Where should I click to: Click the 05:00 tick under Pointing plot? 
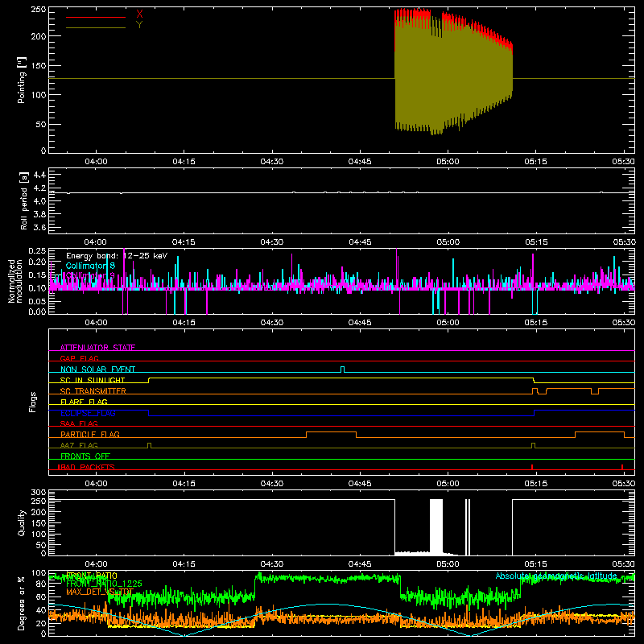448,162
